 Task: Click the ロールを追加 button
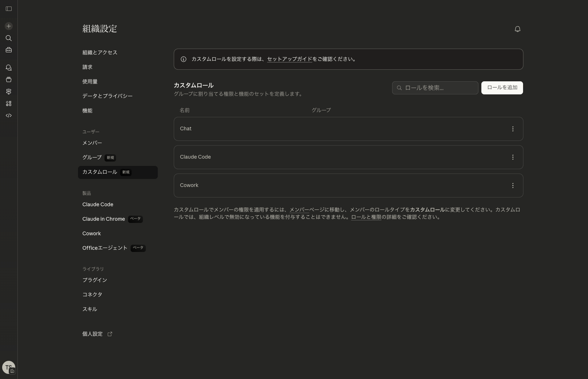pos(502,87)
